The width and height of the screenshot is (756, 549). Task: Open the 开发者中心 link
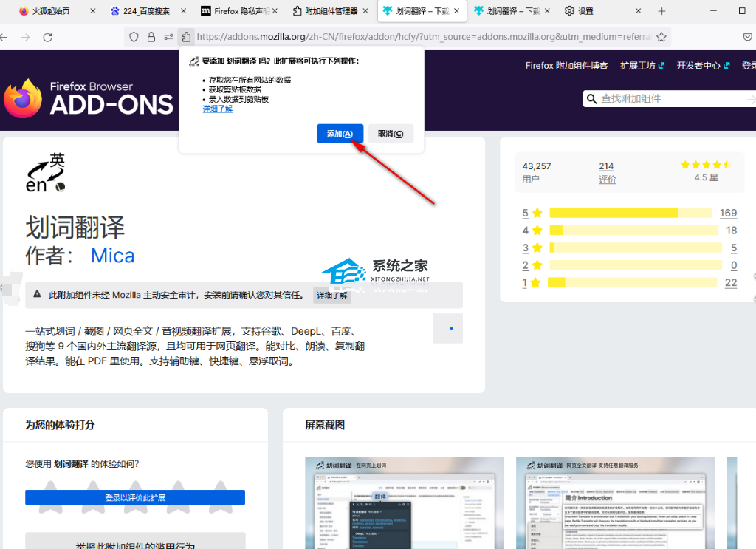click(x=703, y=66)
